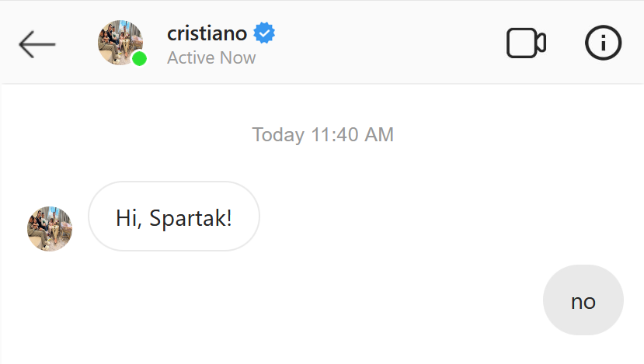This screenshot has height=364, width=644.
Task: Click empty header space left of video icon
Action: click(388, 43)
